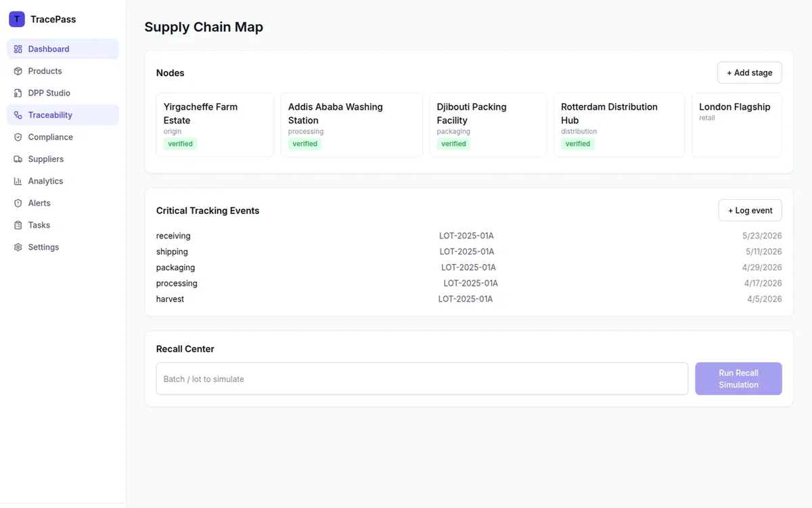Click verified badge on Addis Ababa station
812x508 pixels.
pos(305,144)
